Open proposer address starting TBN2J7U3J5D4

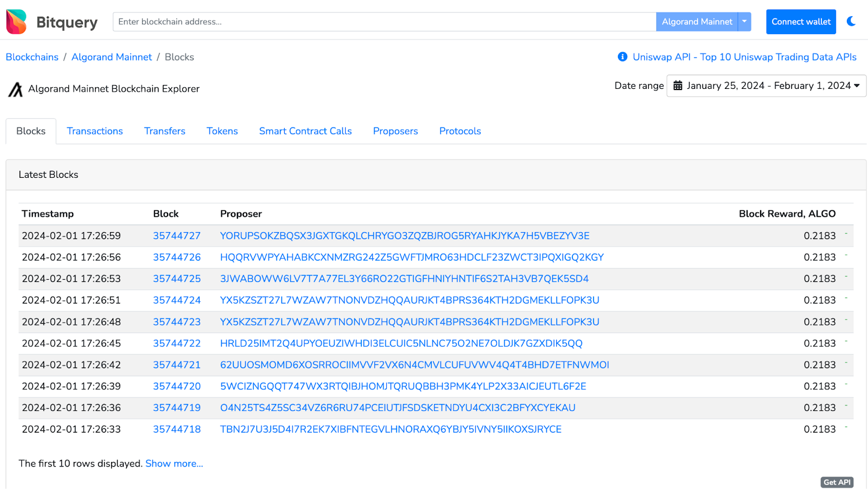391,429
